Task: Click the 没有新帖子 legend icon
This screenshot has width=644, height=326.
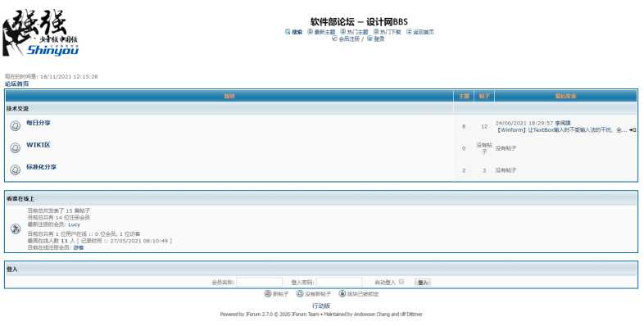Action: coord(300,293)
